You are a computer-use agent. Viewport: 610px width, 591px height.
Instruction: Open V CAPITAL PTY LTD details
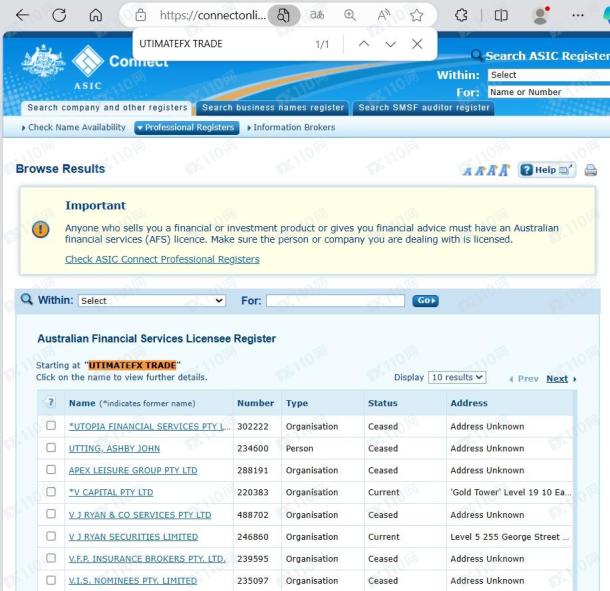(111, 492)
